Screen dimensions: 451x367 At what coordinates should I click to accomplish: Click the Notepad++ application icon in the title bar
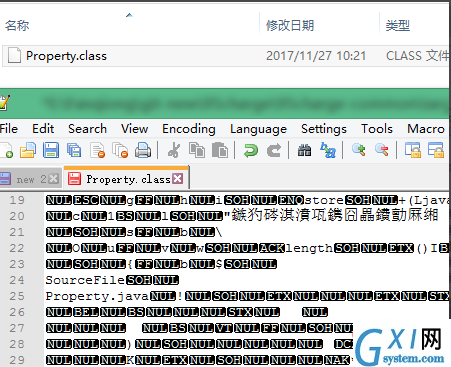tap(5, 103)
